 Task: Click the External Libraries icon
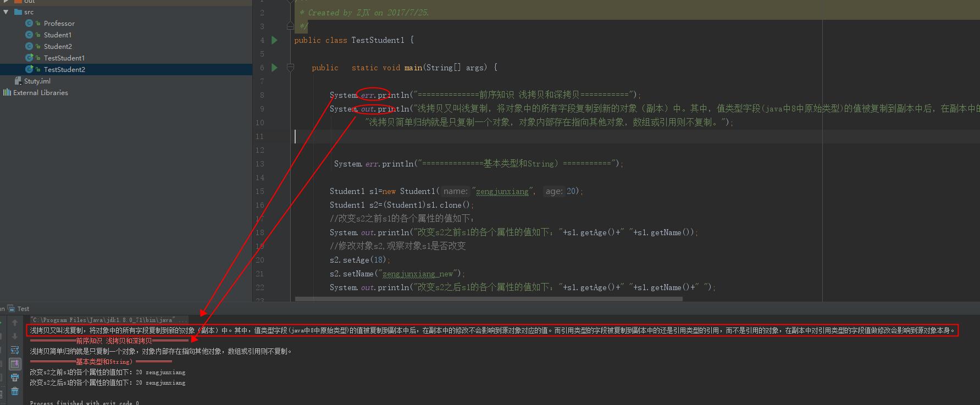tap(7, 92)
